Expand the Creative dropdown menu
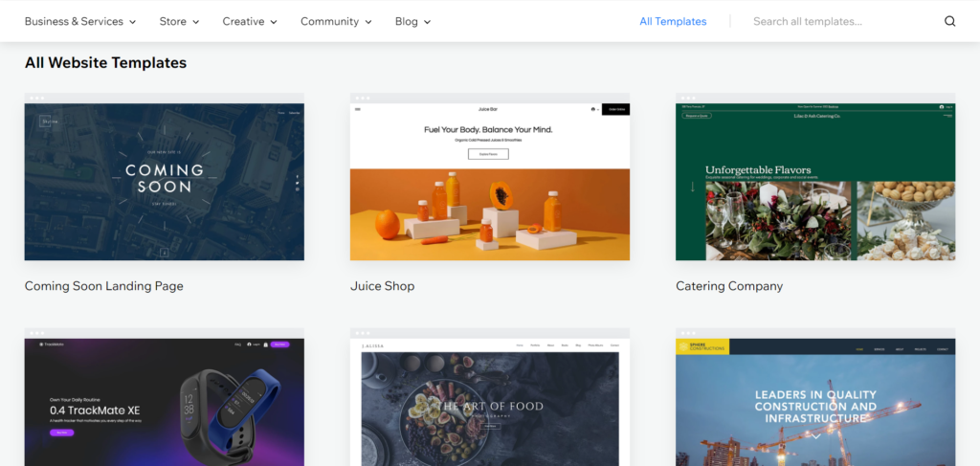 point(250,21)
